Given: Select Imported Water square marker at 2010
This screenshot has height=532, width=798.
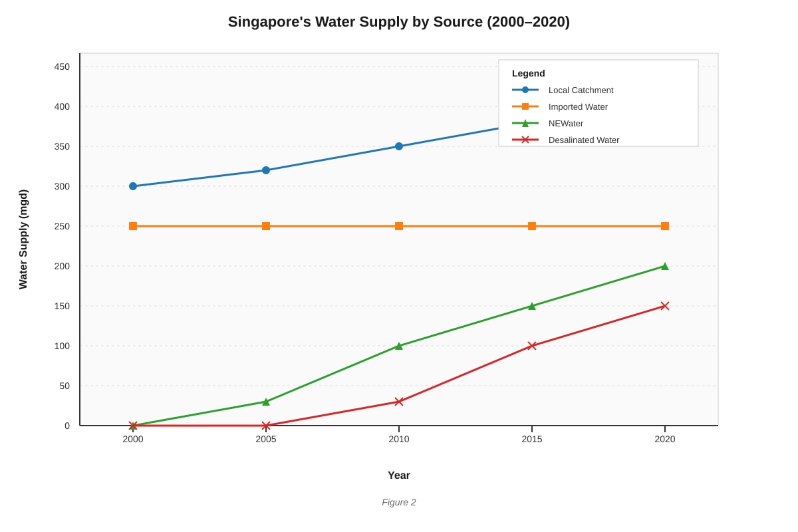Looking at the screenshot, I should click(x=399, y=226).
